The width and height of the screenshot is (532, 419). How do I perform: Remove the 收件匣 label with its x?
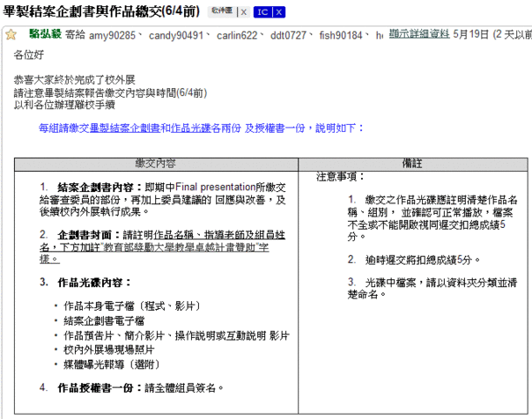point(244,12)
